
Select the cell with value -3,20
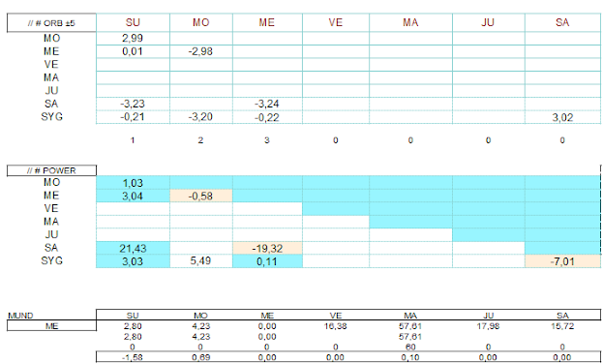tap(201, 117)
